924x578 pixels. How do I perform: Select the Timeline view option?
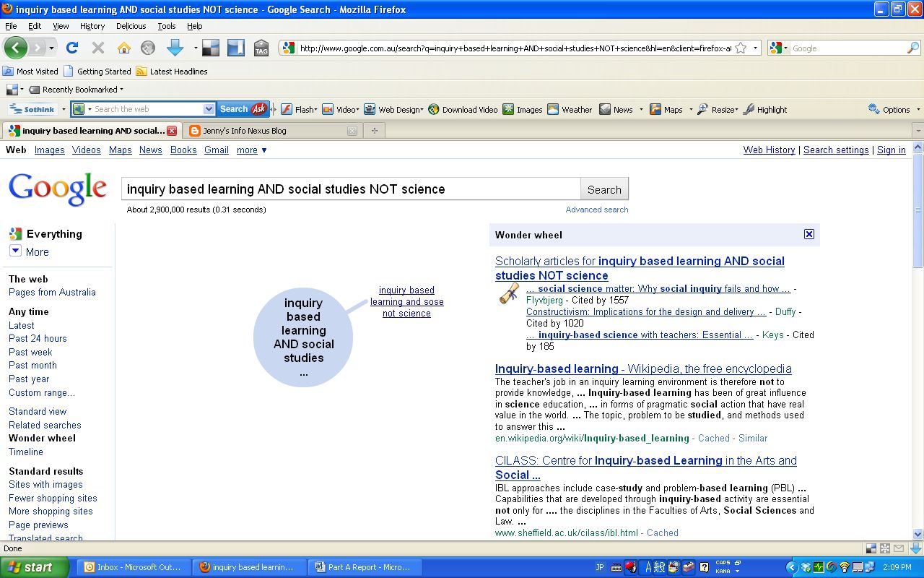(26, 452)
